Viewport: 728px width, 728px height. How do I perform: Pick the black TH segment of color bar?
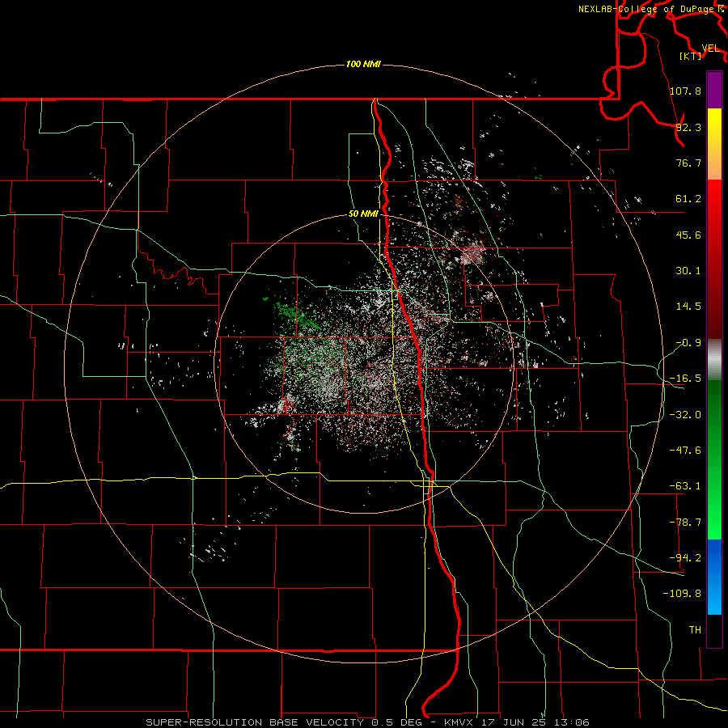coord(714,631)
